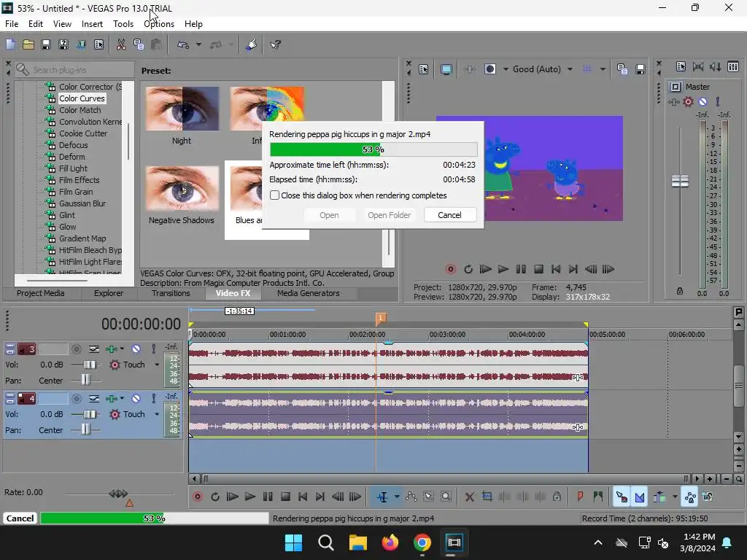The image size is (747, 560).
Task: Click the Save icon in main toolbar
Action: pos(46,44)
